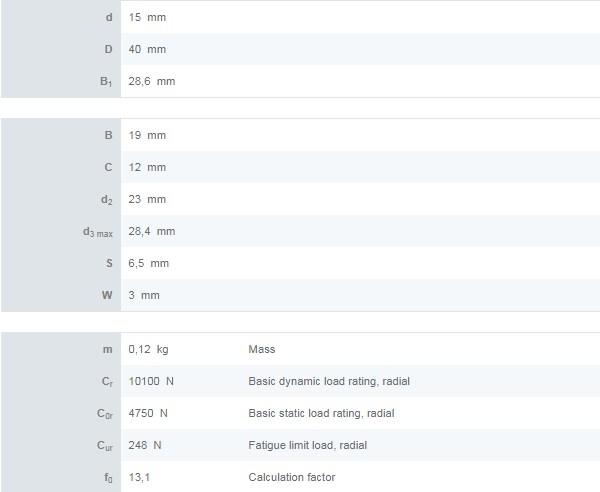
Task: Select the value '4750 N' for C0r
Action: pos(148,413)
